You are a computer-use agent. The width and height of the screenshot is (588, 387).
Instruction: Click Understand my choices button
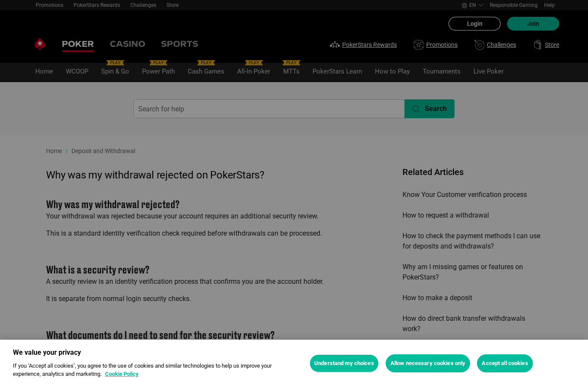pos(344,363)
